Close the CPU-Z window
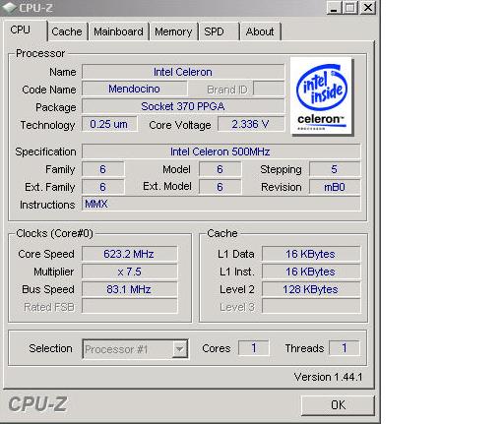504x424 pixels. click(368, 8)
